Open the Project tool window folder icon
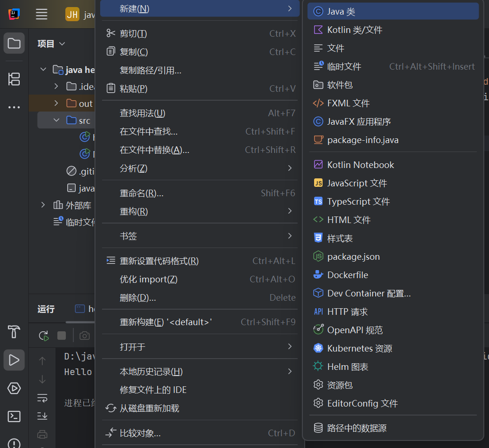 [x=14, y=43]
